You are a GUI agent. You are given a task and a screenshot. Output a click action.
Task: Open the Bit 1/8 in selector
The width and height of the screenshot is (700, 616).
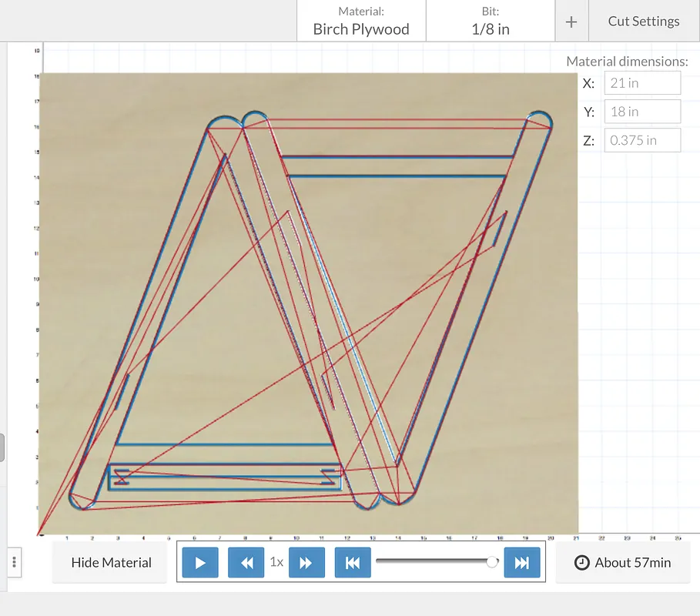(x=491, y=22)
